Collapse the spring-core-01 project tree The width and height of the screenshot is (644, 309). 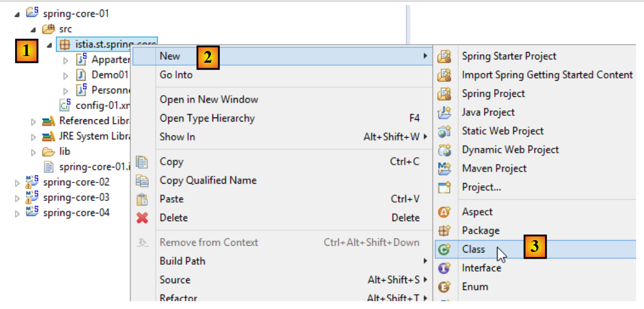[x=18, y=14]
